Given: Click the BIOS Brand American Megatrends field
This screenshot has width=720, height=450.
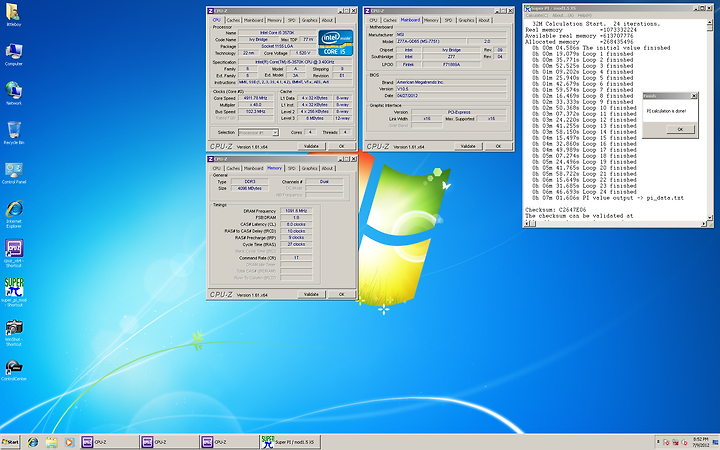Looking at the screenshot, I should click(x=451, y=82).
